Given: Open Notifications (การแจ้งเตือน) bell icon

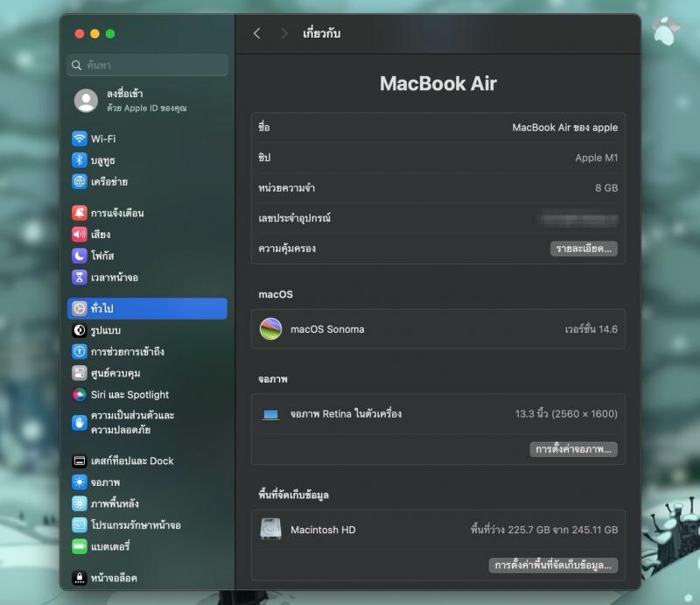Looking at the screenshot, I should pos(80,213).
